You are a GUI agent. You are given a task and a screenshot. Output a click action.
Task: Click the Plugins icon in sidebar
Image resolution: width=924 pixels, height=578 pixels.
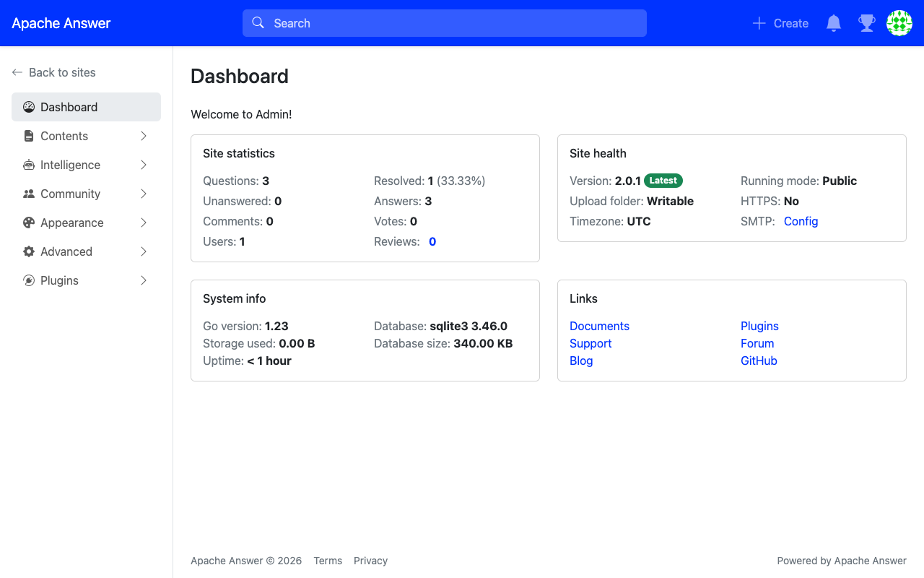[x=29, y=280]
